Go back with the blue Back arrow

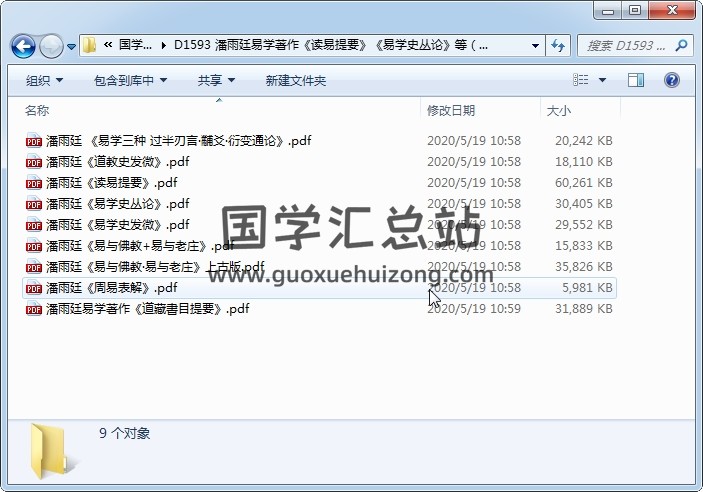(x=23, y=46)
